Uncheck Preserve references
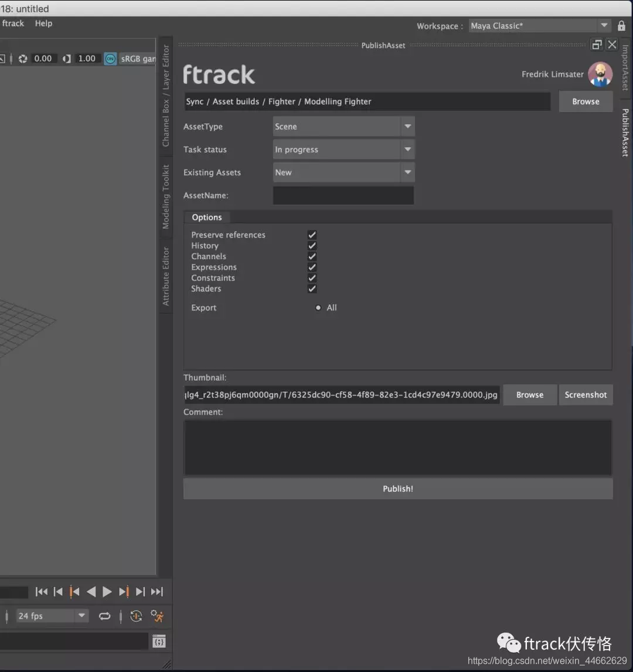This screenshot has width=633, height=672. pos(312,235)
